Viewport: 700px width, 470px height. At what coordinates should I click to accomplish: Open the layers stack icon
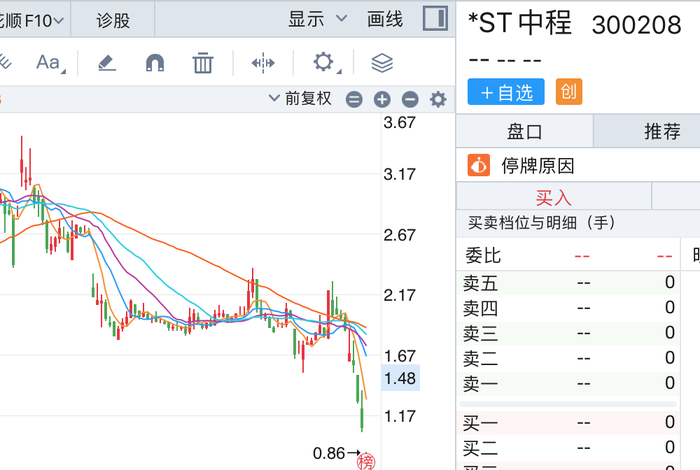click(x=382, y=63)
